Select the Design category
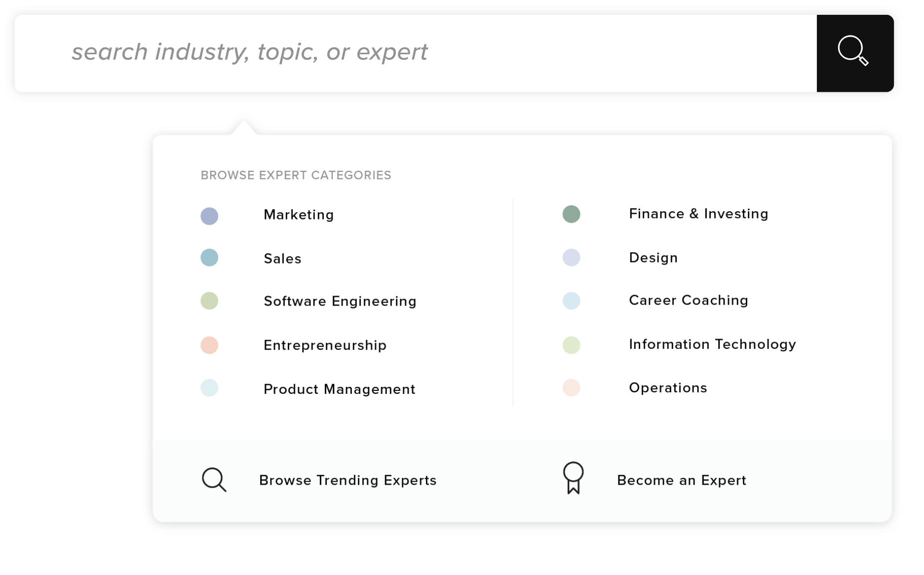Image resolution: width=924 pixels, height=575 pixels. tap(653, 258)
